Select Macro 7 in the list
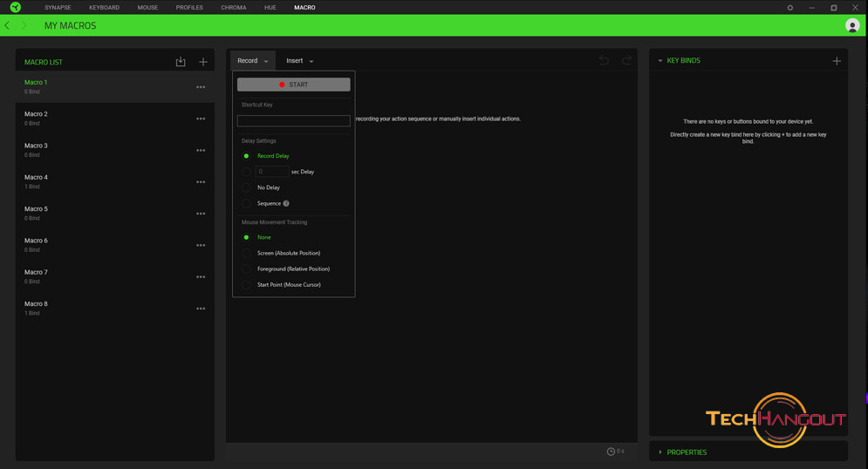Screen dimensions: 868x469 [x=115, y=276]
